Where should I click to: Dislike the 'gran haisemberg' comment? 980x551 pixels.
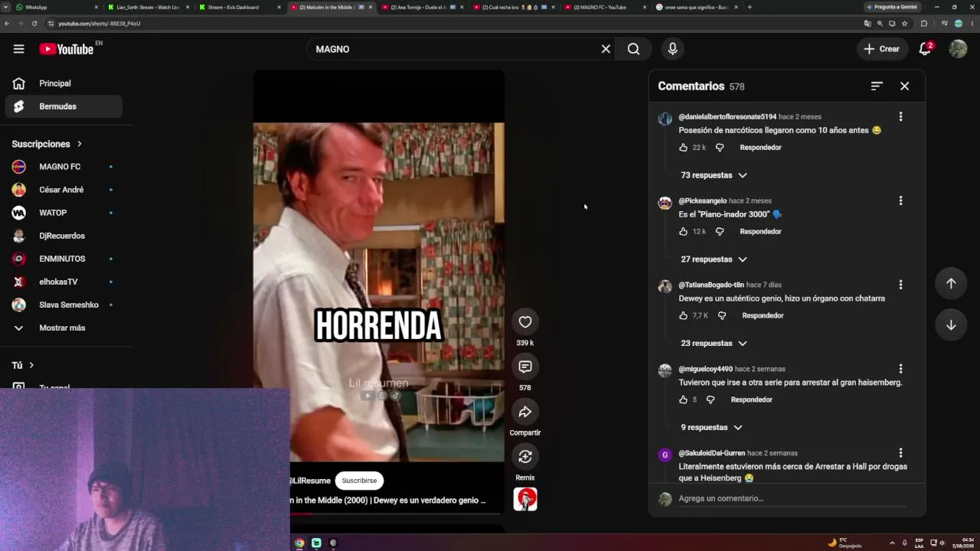pyautogui.click(x=710, y=399)
